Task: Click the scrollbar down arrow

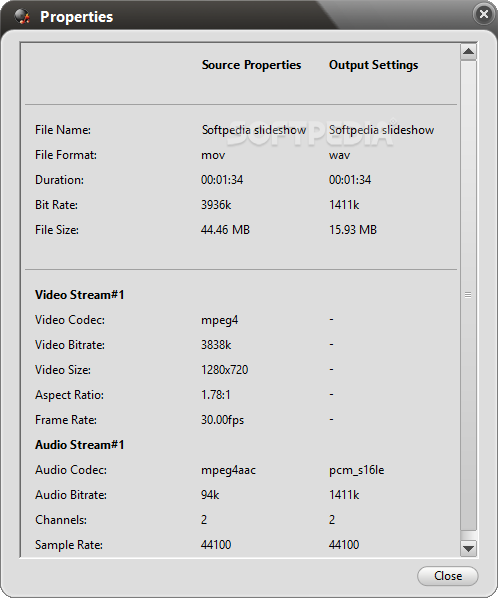Action: 468,549
